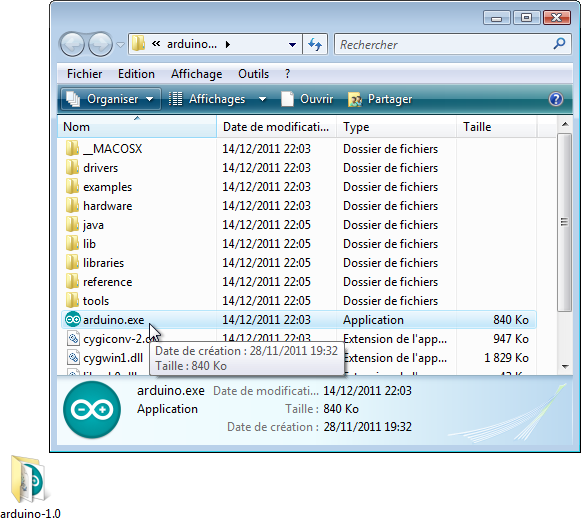The width and height of the screenshot is (581, 518).
Task: Click the Ouvrir toolbar button
Action: point(307,99)
